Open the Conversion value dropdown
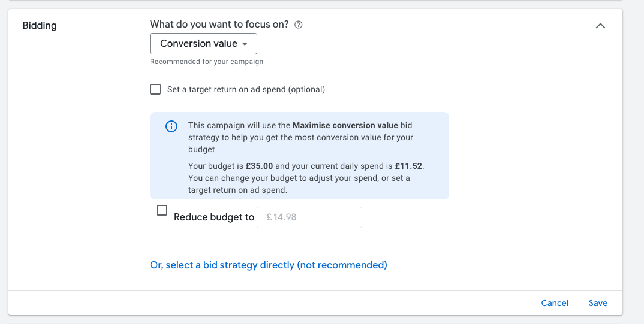This screenshot has height=324, width=644. (203, 44)
